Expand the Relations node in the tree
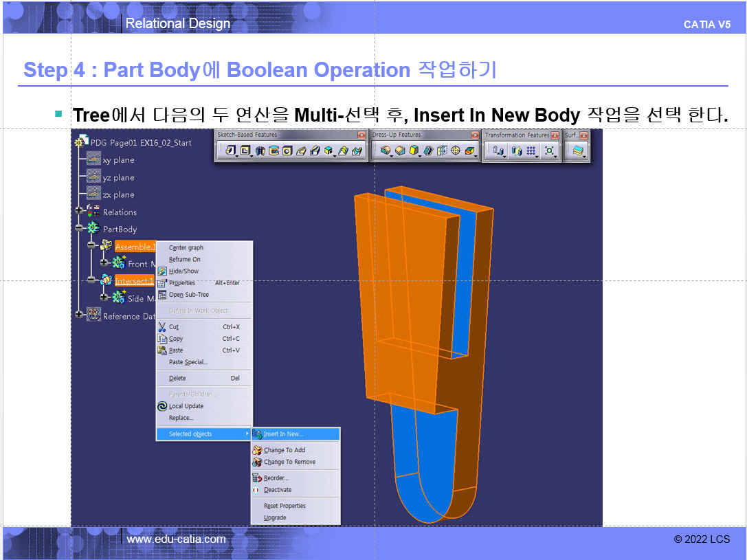 click(79, 210)
